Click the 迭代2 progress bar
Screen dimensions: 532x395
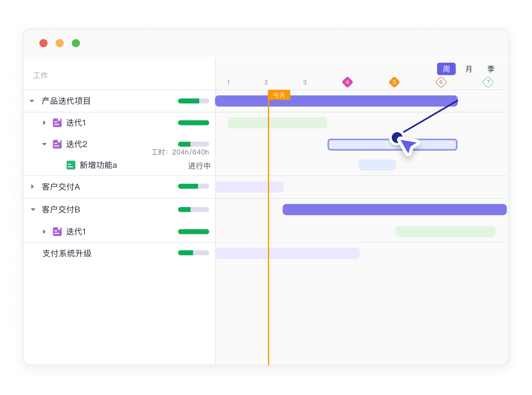(194, 144)
